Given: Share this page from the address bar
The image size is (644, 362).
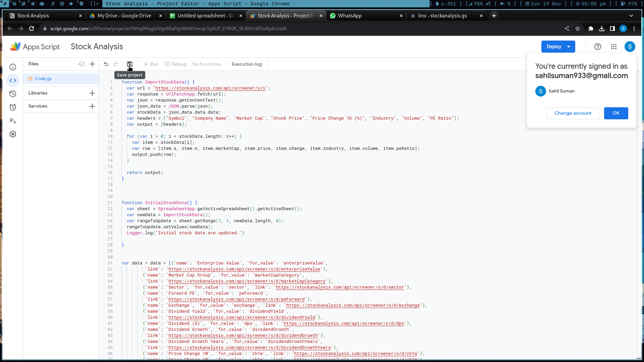Looking at the screenshot, I should pyautogui.click(x=567, y=28).
